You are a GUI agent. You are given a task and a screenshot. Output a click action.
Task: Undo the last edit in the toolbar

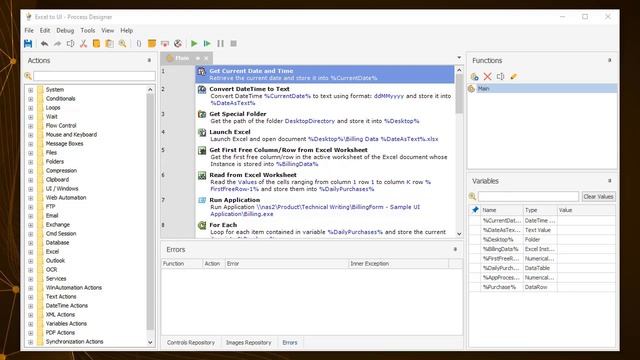(44, 44)
